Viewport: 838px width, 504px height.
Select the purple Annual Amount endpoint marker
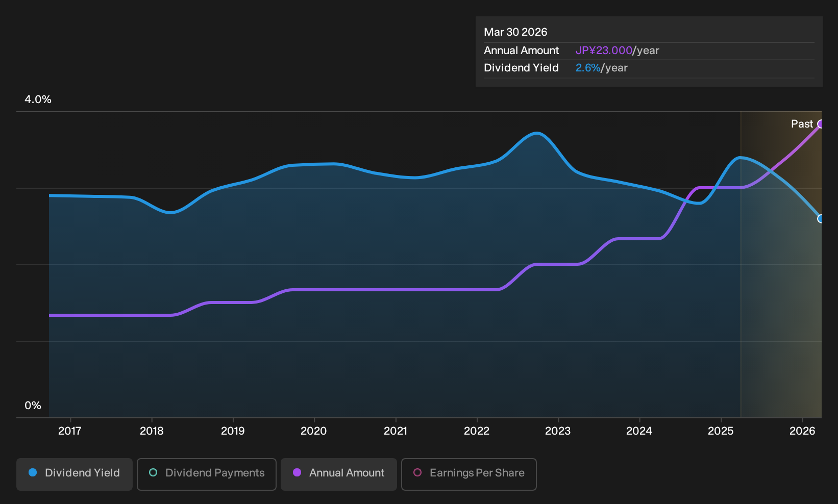pyautogui.click(x=821, y=124)
